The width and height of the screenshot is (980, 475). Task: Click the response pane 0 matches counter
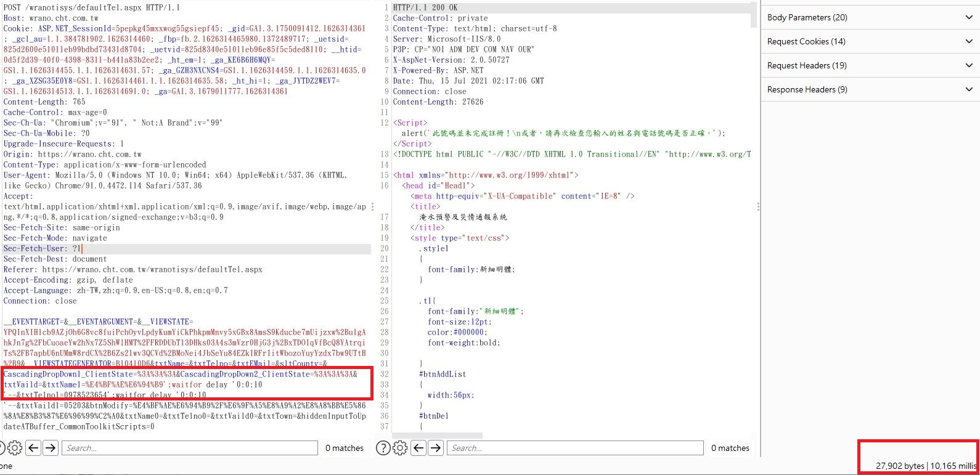(x=730, y=448)
